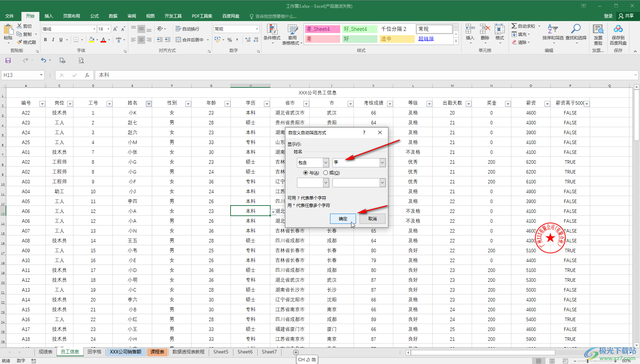Click the increase font size icon

pyautogui.click(x=115, y=29)
